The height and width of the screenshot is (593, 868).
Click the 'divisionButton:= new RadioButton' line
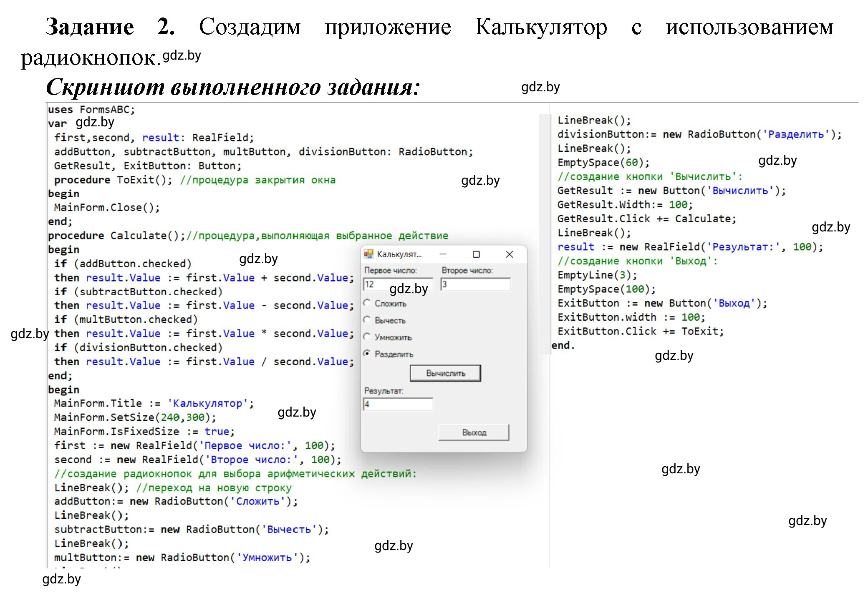[700, 134]
